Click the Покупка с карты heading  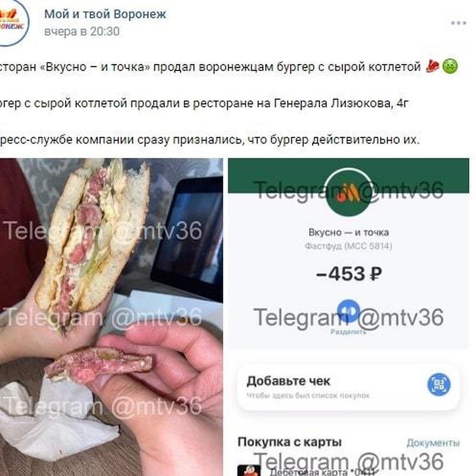click(290, 442)
